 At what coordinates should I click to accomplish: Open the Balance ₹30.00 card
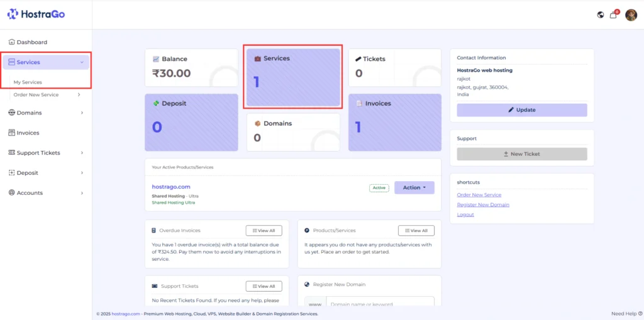191,68
